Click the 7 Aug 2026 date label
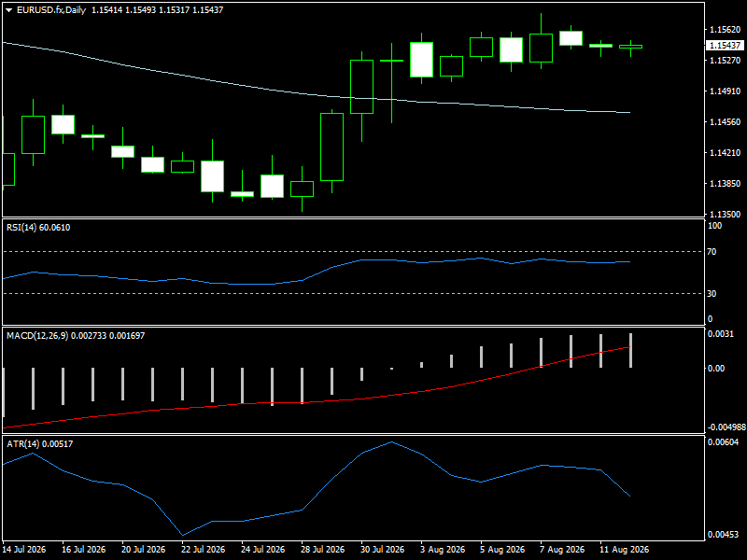This screenshot has width=747, height=560. point(562,550)
